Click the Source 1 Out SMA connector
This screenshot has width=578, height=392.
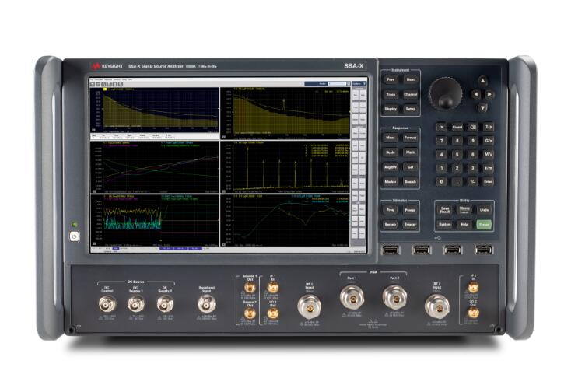click(x=250, y=287)
